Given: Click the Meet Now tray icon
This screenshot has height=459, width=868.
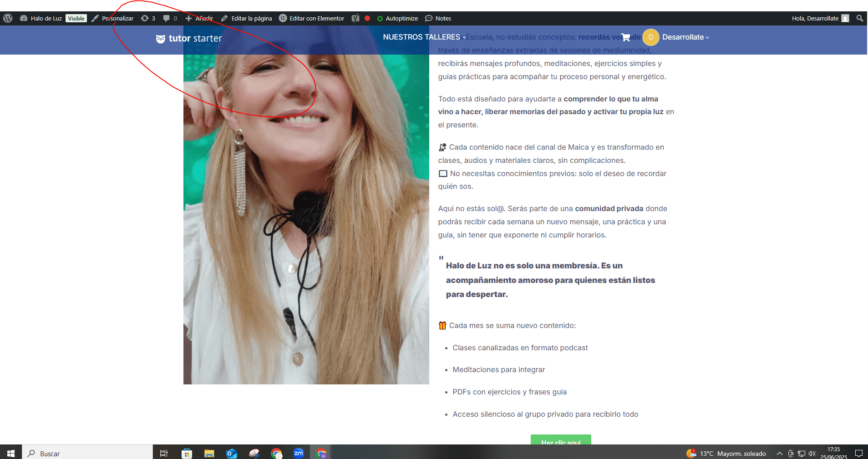Looking at the screenshot, I should [x=791, y=454].
